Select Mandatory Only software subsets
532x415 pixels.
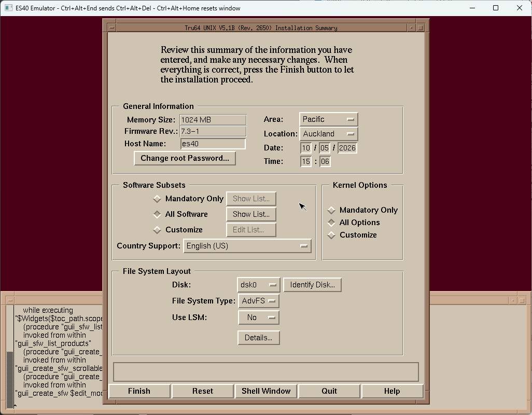[188, 199]
